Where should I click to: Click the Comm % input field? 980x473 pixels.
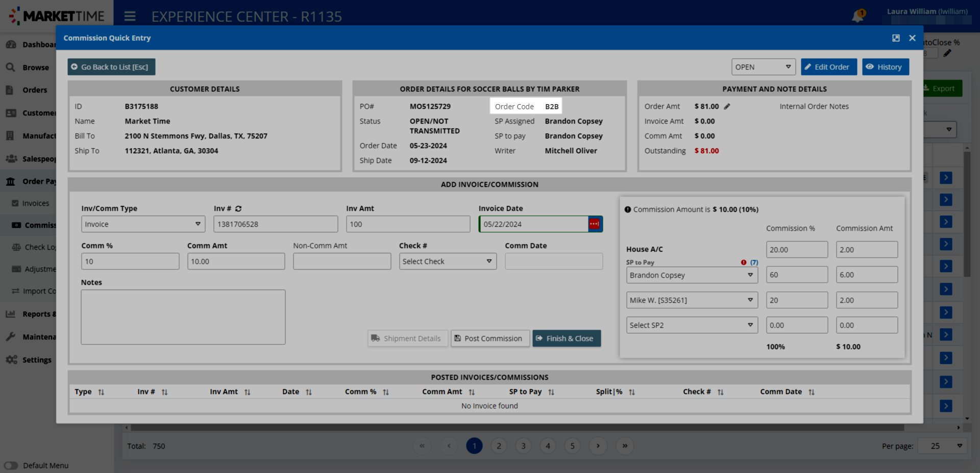click(130, 261)
